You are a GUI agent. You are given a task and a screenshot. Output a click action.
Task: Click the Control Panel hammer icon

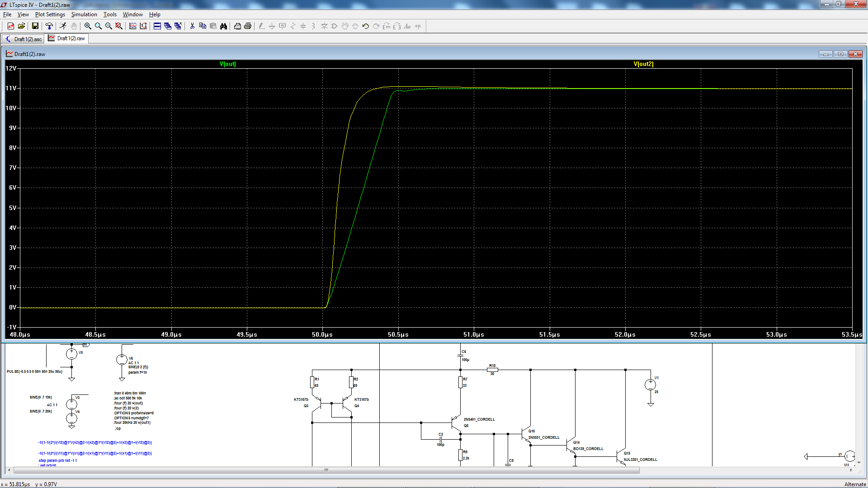pos(49,26)
